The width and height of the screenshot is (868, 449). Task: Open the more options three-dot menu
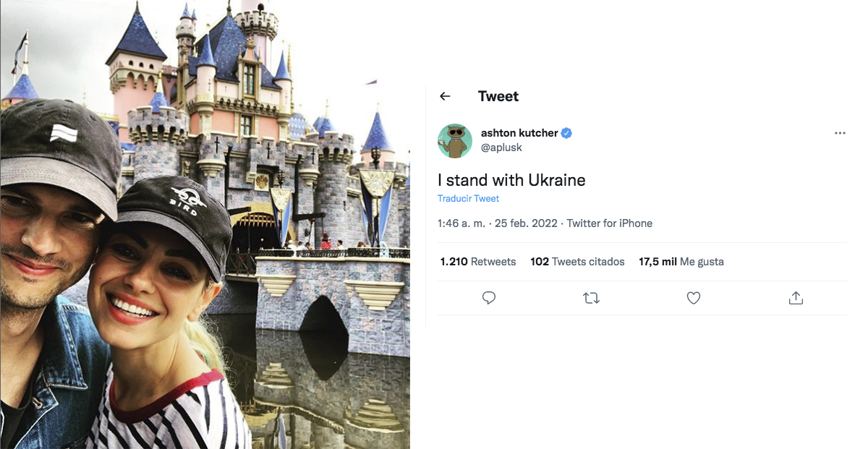click(840, 134)
